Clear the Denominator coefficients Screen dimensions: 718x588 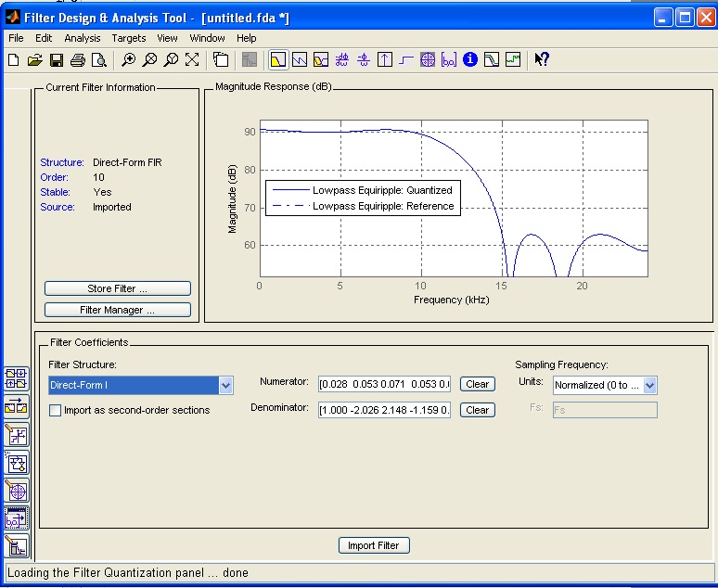477,410
